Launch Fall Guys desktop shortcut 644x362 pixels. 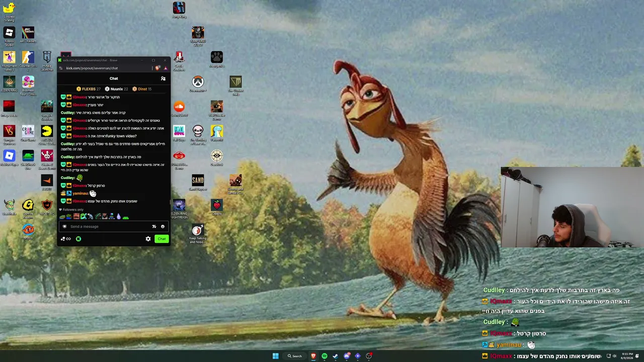[179, 133]
